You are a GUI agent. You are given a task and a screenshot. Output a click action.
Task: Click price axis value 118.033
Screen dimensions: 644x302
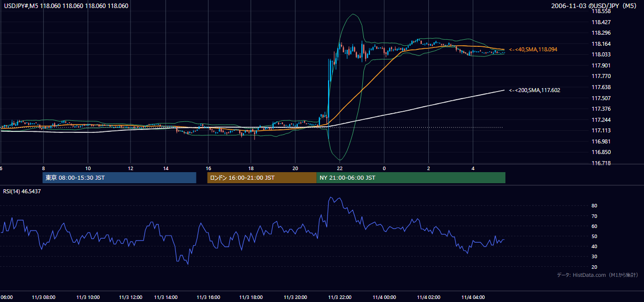601,54
